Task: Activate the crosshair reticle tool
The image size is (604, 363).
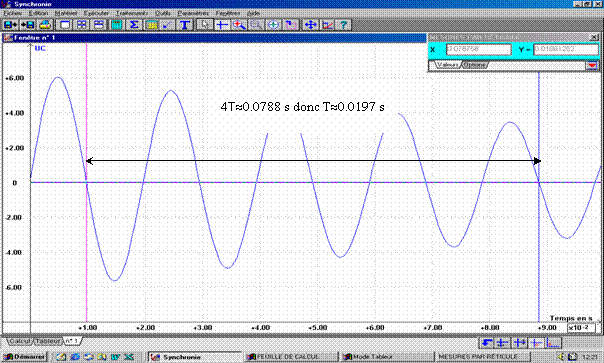Action: (222, 25)
